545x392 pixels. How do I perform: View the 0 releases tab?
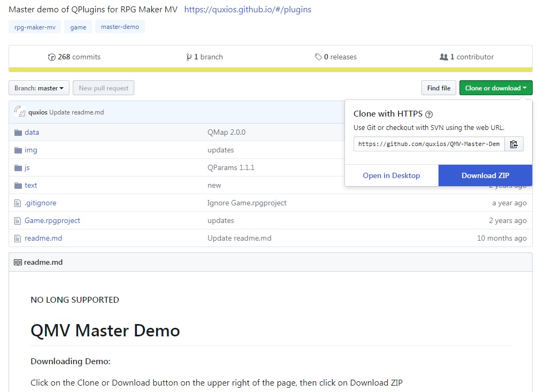pyautogui.click(x=336, y=57)
